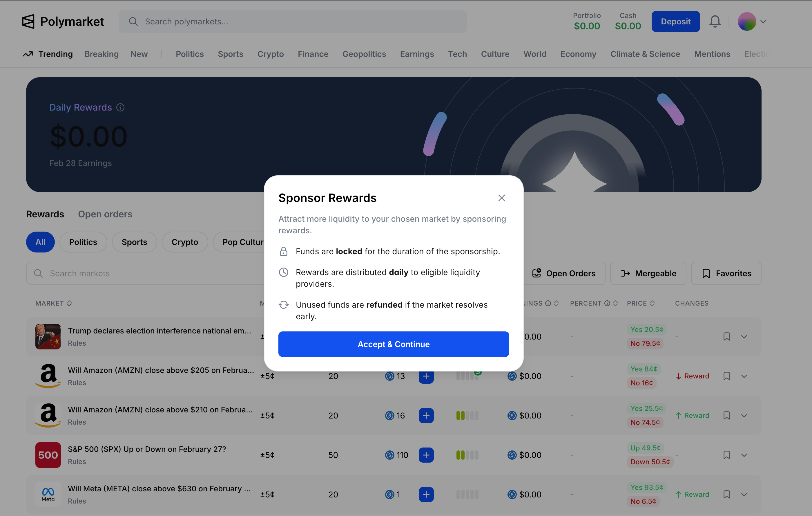Focus the Search polymarkets field
The height and width of the screenshot is (516, 812).
293,21
